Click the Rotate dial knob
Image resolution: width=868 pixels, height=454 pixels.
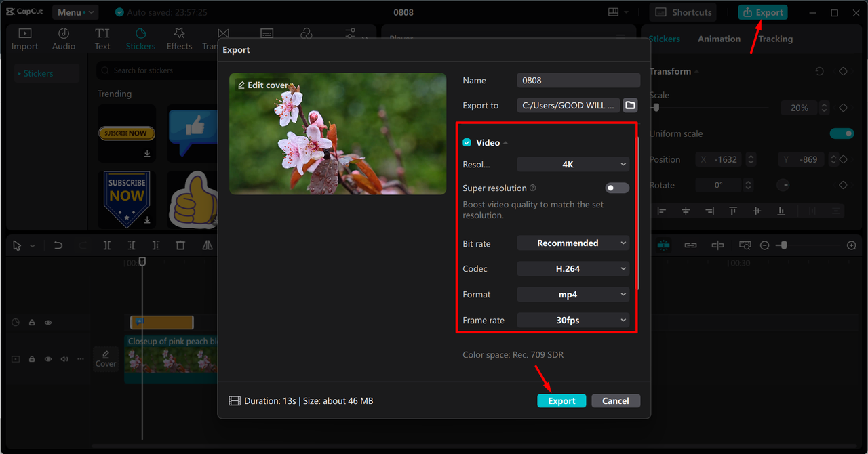pyautogui.click(x=783, y=185)
